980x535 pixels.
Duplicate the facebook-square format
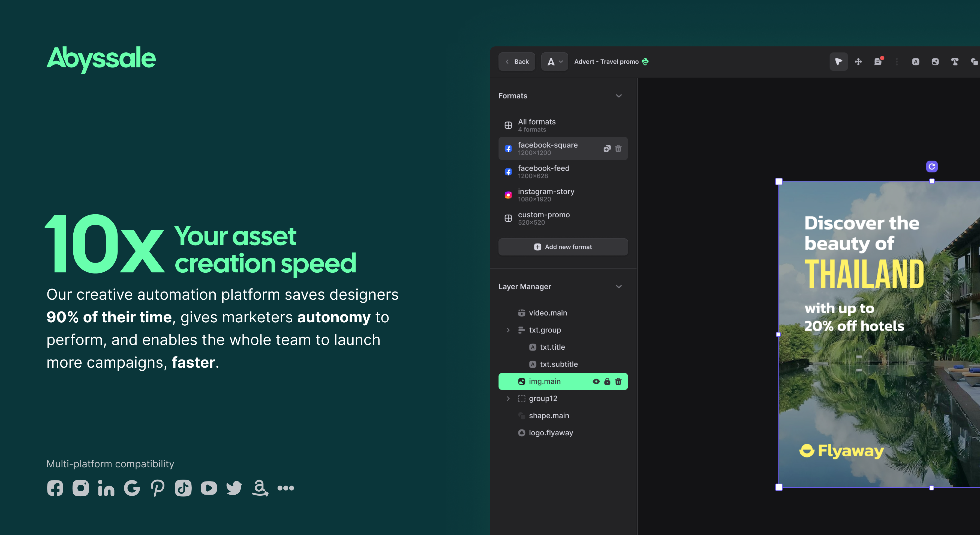pos(607,148)
